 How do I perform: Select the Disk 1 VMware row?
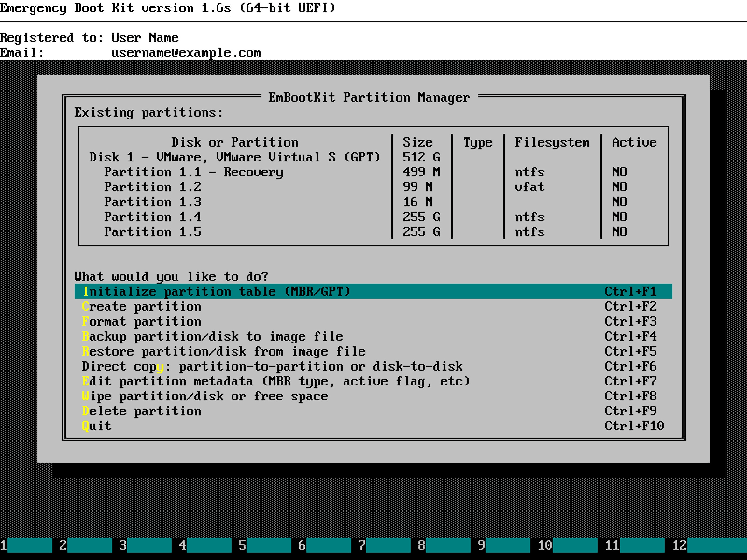(x=234, y=157)
